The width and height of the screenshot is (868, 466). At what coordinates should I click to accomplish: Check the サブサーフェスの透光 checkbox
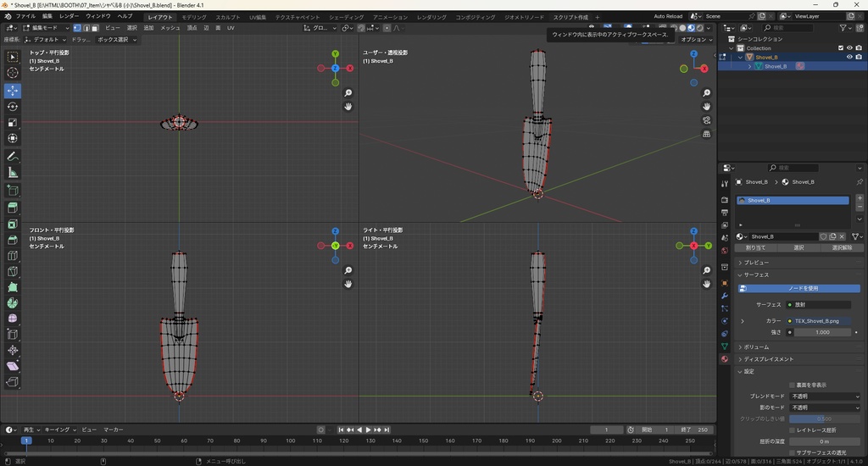pyautogui.click(x=793, y=452)
